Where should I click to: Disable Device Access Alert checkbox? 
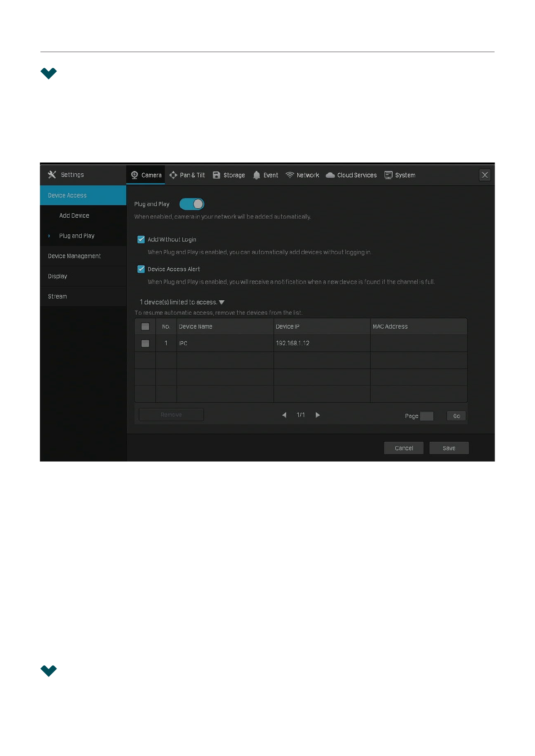(141, 269)
